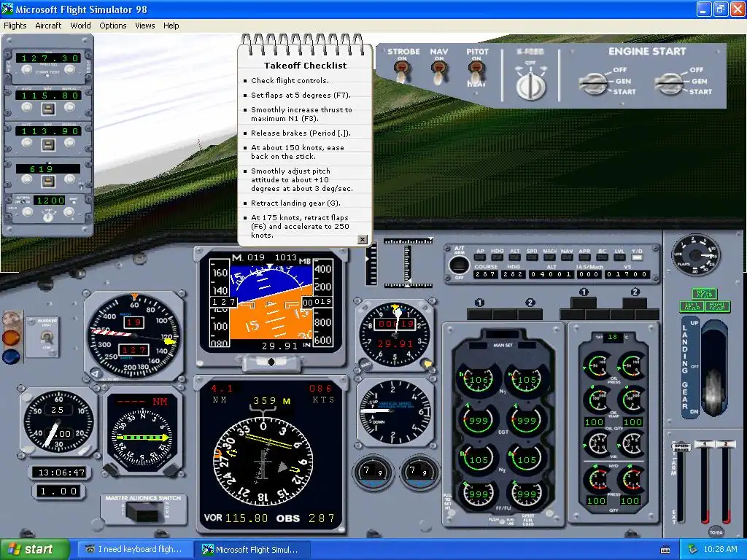The image size is (747, 560).
Task: Click the fuel quantity gauge showing .00
Action: point(58,421)
